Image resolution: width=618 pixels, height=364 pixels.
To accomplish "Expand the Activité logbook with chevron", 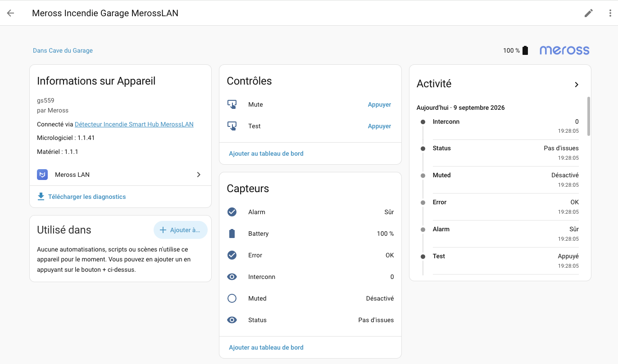I will 577,85.
